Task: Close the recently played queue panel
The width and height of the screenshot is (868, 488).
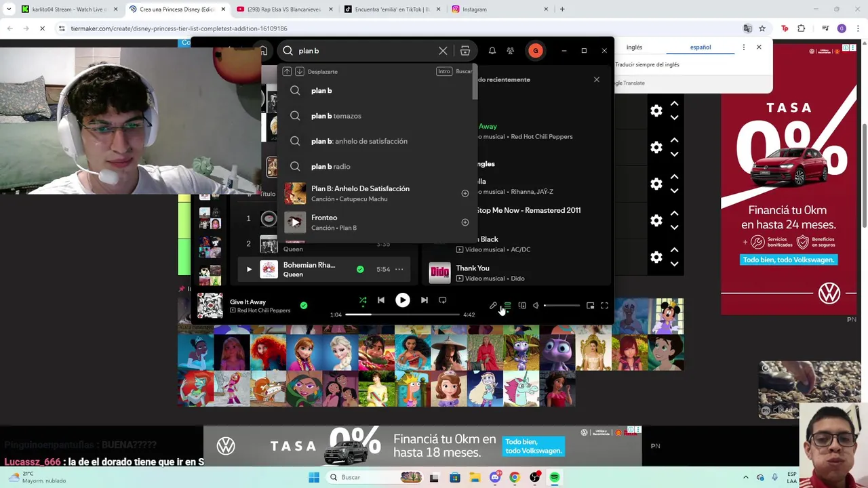Action: [x=597, y=80]
